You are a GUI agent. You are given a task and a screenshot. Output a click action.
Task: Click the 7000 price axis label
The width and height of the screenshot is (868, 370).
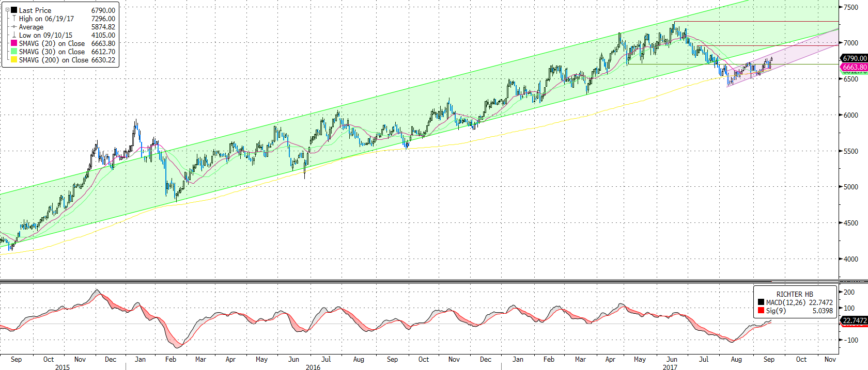(851, 43)
